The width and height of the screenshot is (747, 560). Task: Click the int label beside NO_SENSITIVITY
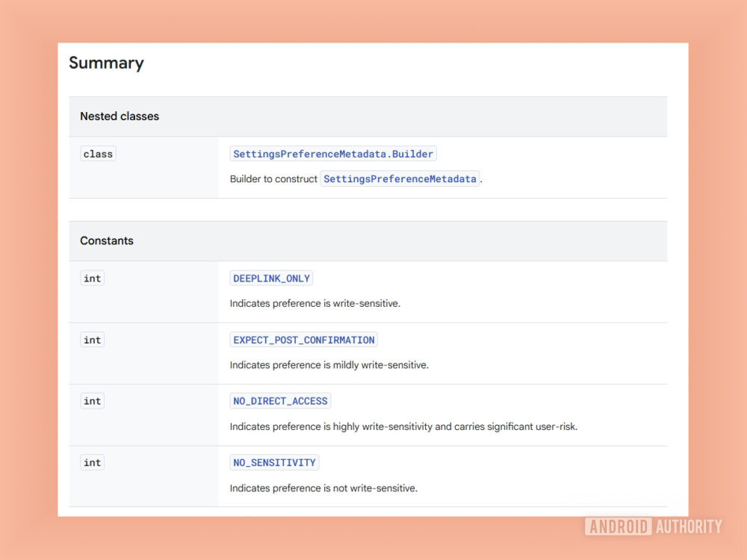click(92, 462)
